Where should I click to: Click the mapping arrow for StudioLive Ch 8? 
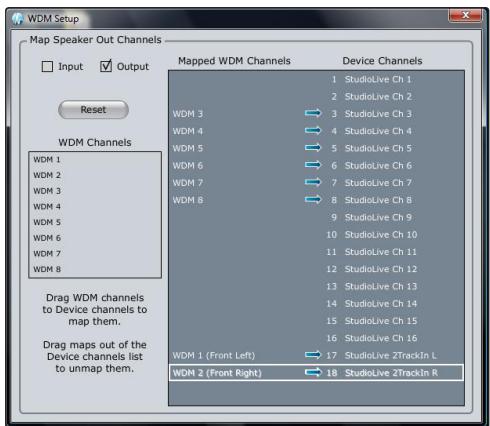pyautogui.click(x=313, y=200)
